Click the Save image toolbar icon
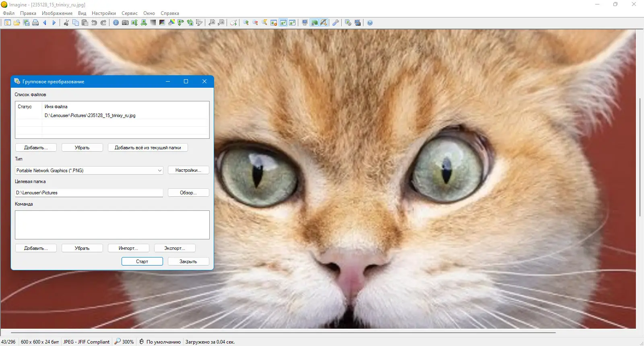Screen dimensions: 644x346 point(26,23)
